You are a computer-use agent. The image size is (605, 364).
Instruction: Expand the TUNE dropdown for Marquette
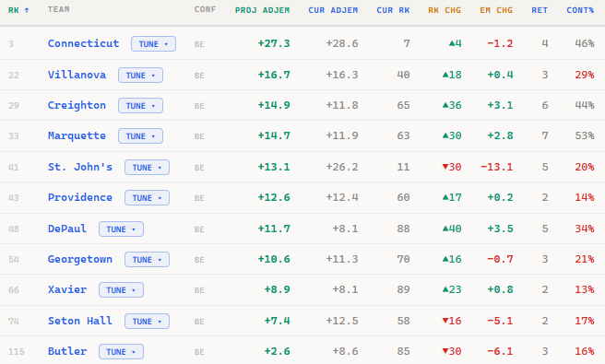(140, 135)
